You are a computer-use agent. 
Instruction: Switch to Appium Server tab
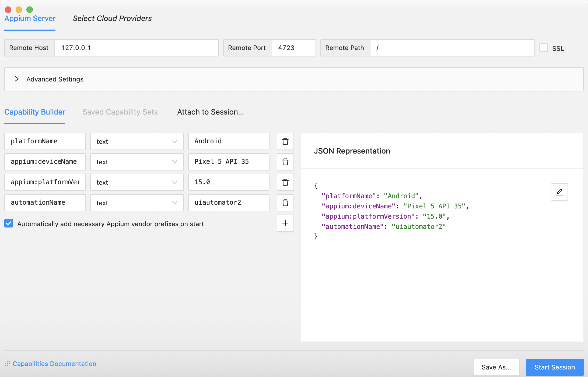tap(30, 19)
